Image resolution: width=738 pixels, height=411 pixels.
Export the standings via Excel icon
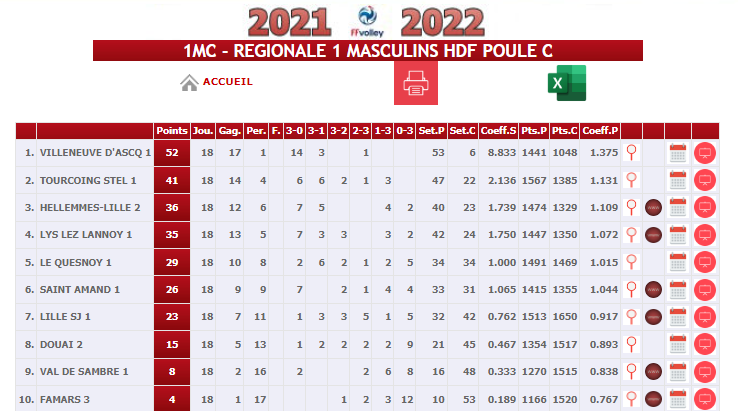(567, 83)
